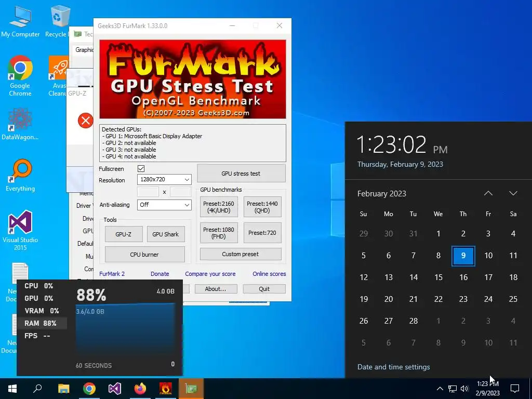Start the CPU burner tool

tap(144, 255)
